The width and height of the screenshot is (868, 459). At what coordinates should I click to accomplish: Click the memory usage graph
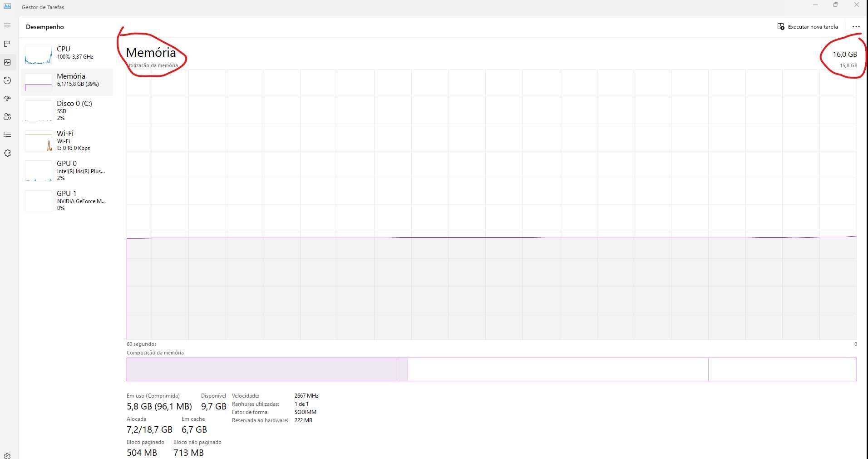pos(492,205)
